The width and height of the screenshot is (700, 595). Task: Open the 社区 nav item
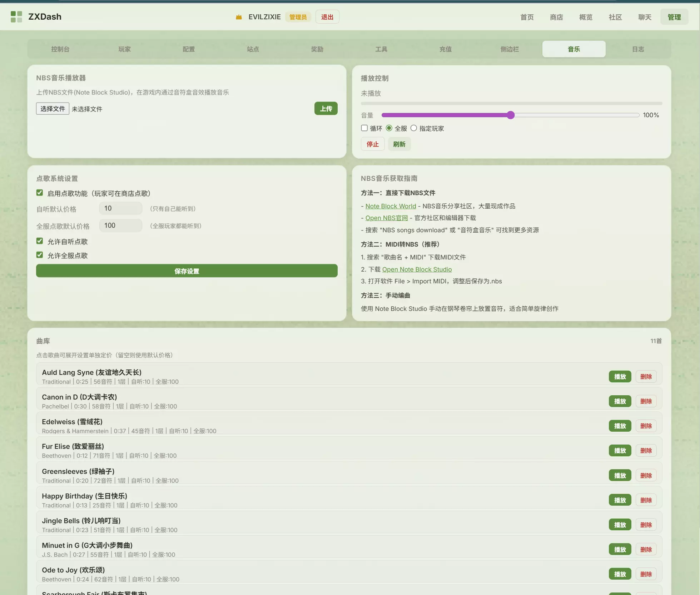(615, 17)
